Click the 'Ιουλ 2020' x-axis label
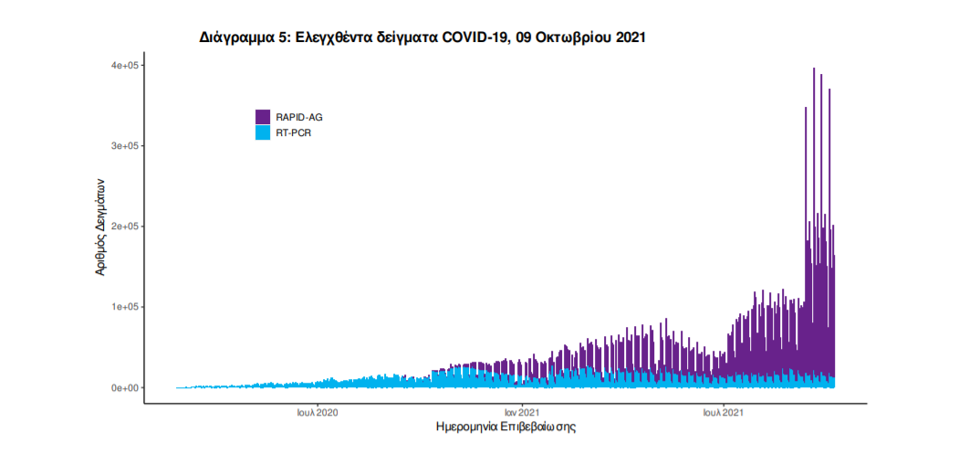The width and height of the screenshot is (980, 464). [x=318, y=413]
